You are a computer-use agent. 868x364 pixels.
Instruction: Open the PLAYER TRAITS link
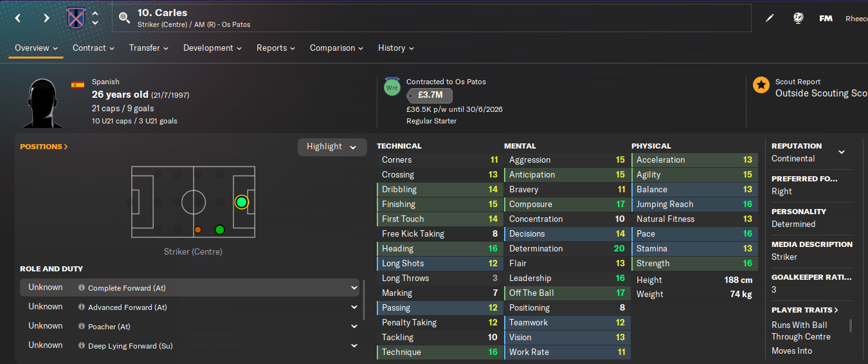pos(805,310)
